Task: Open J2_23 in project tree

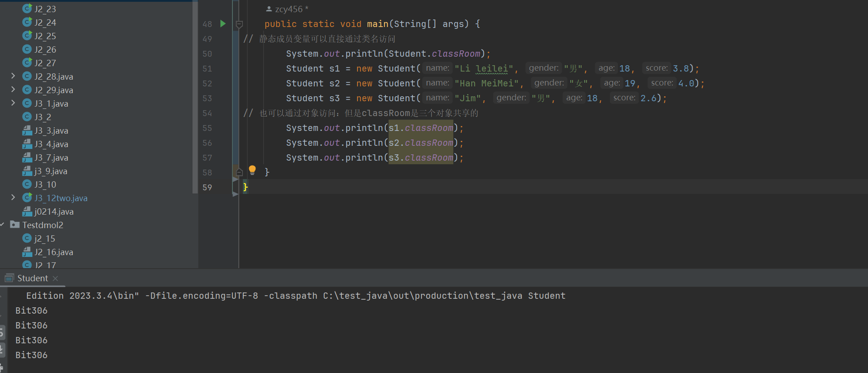Action: tap(45, 9)
